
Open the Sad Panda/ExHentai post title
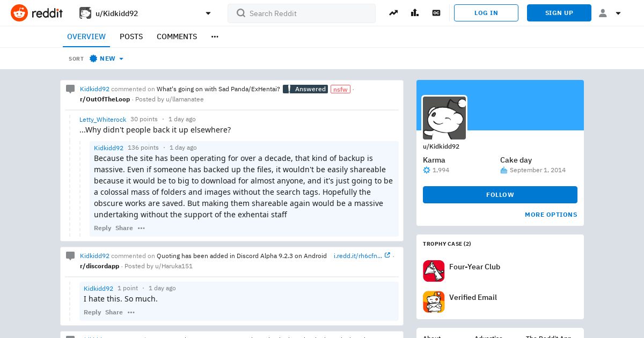tap(218, 89)
